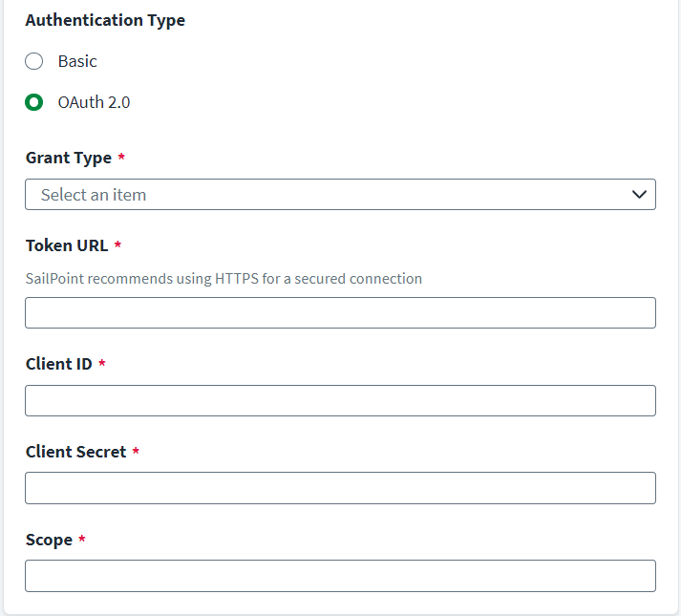
Task: Click the "Basic" option label text
Action: [77, 61]
